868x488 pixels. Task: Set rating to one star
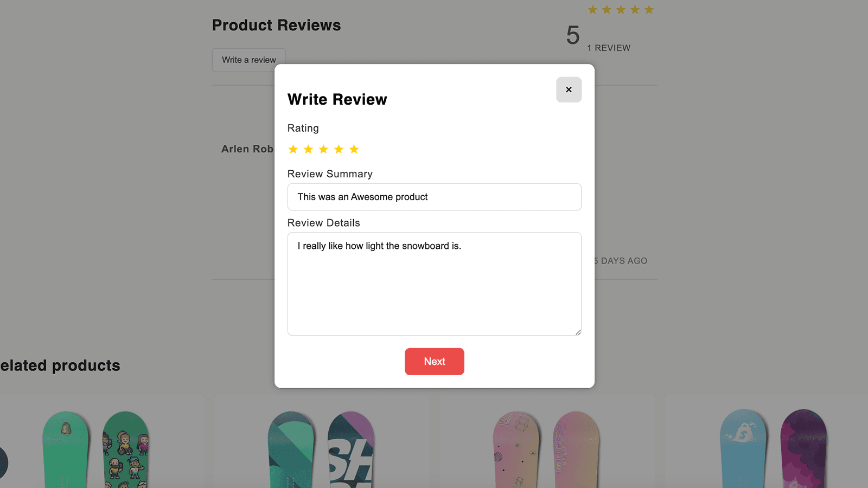click(293, 149)
